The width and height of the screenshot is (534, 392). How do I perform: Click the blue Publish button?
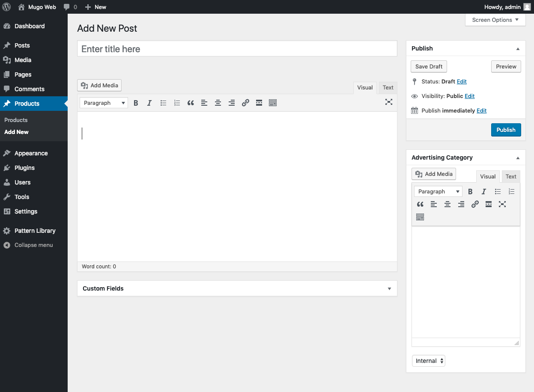(x=506, y=130)
